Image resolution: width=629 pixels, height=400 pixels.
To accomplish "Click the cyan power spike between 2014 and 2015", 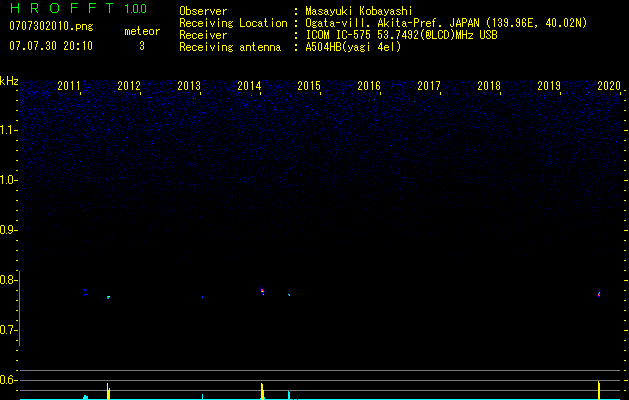I will pos(289,395).
